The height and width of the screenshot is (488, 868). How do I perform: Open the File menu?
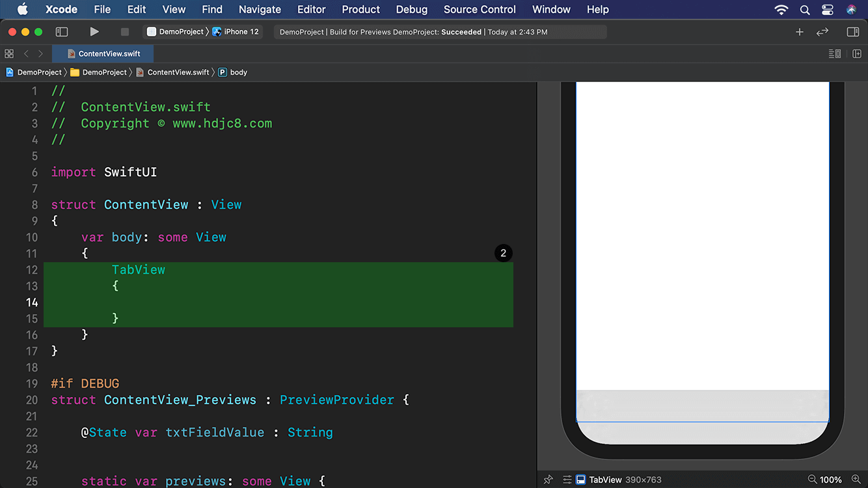click(102, 9)
